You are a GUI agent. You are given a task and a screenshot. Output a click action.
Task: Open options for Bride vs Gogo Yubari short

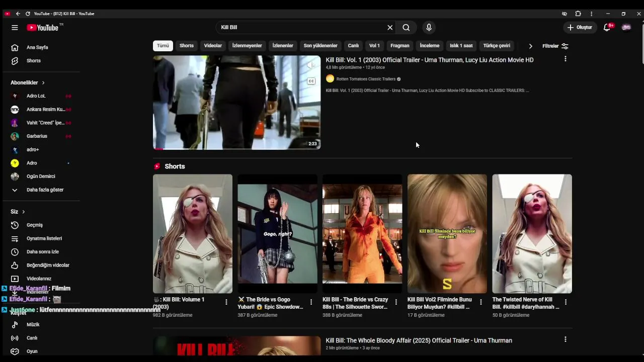pos(311,302)
